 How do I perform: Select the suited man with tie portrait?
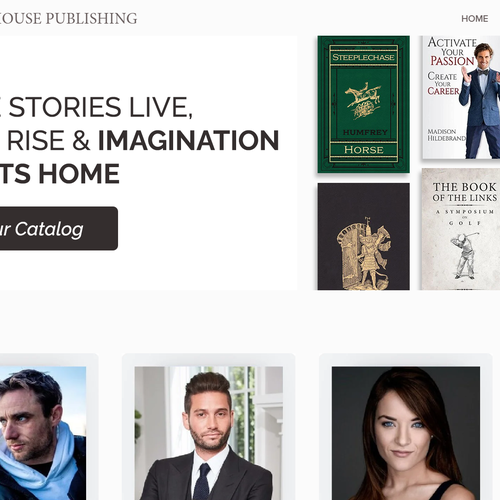(x=209, y=433)
